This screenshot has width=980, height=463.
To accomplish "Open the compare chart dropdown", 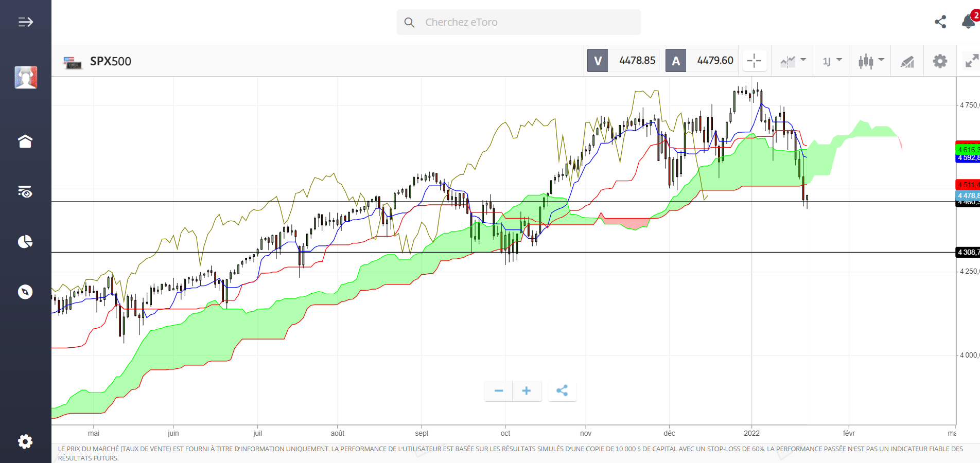I will (793, 61).
